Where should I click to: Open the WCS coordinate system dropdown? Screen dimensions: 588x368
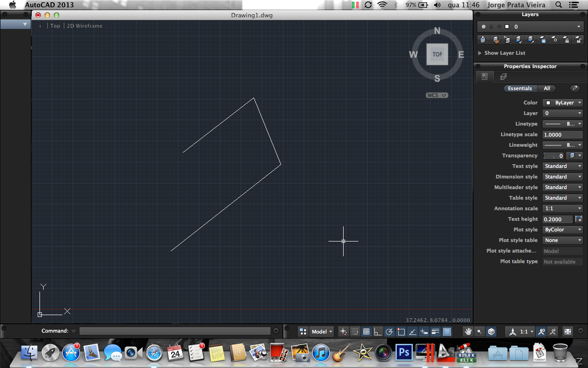(x=437, y=95)
